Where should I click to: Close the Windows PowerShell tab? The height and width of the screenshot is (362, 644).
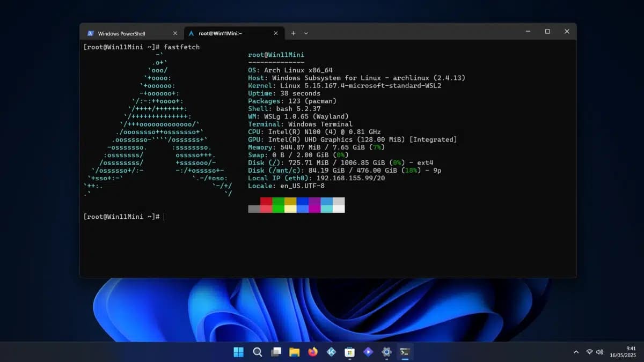[x=175, y=33]
